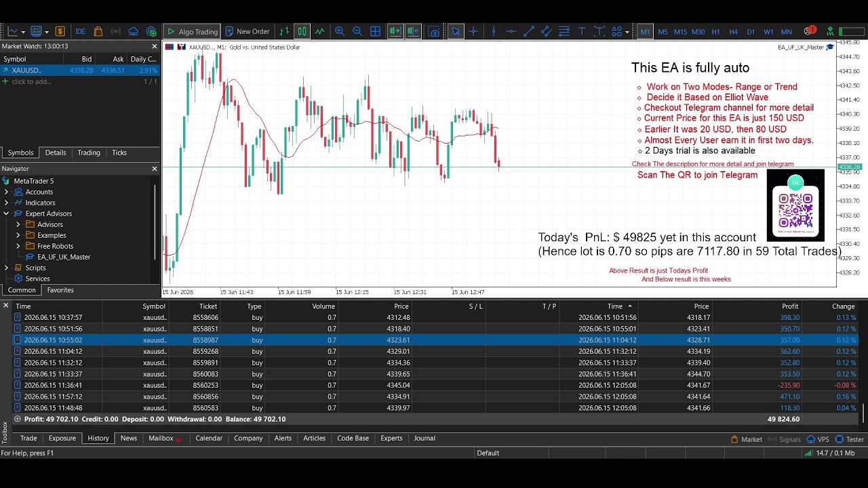Select the cursor arrow tool

tap(456, 31)
